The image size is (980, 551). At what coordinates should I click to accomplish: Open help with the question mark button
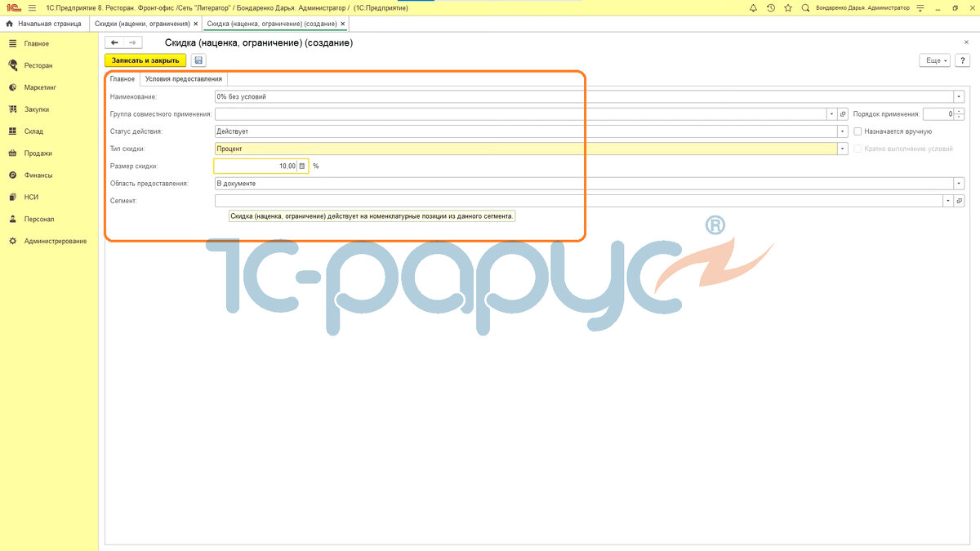963,60
